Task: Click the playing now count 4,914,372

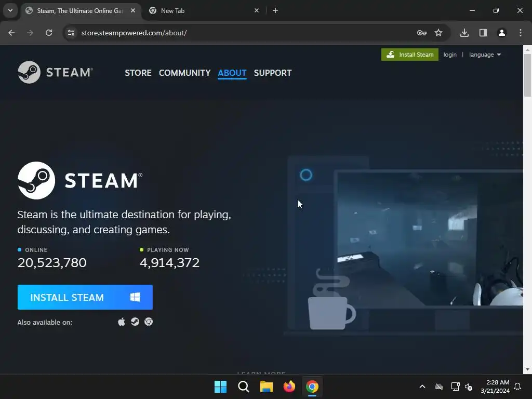Action: (170, 262)
